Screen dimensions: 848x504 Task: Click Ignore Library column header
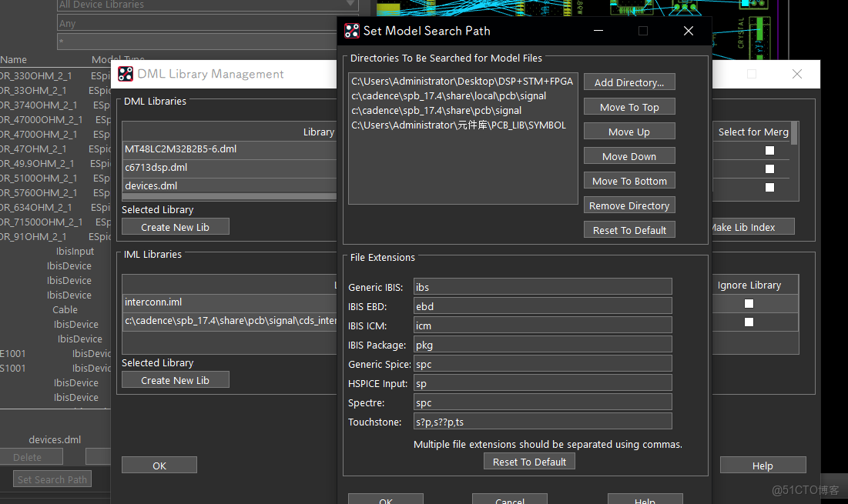[x=749, y=285]
